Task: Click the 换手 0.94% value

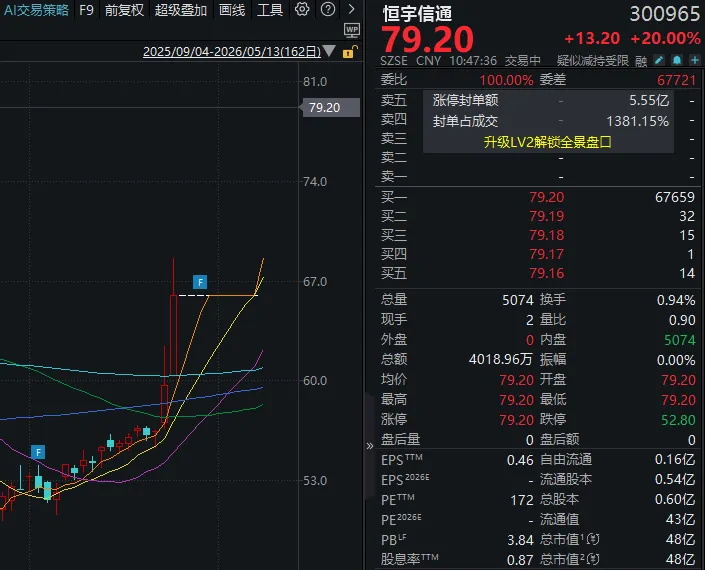Action: [676, 300]
